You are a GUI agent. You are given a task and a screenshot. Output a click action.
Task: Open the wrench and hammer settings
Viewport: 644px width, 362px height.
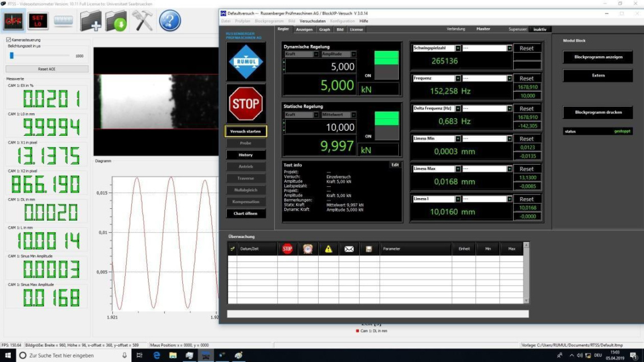point(142,21)
